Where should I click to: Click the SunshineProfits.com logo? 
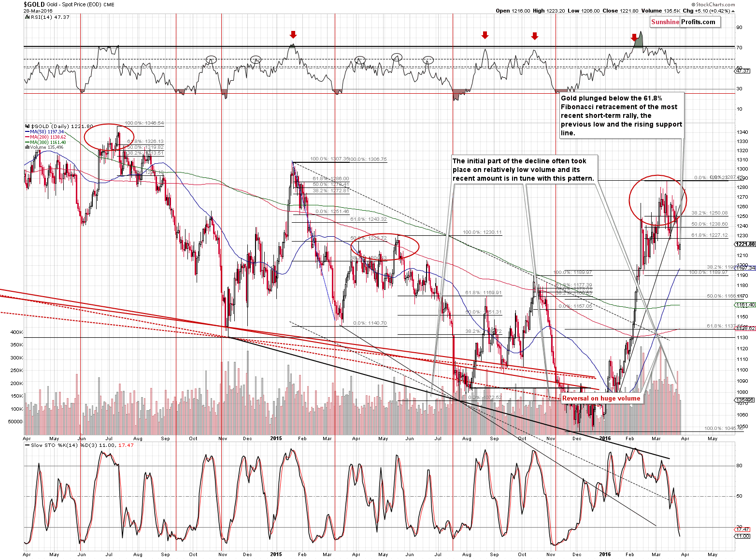point(685,22)
